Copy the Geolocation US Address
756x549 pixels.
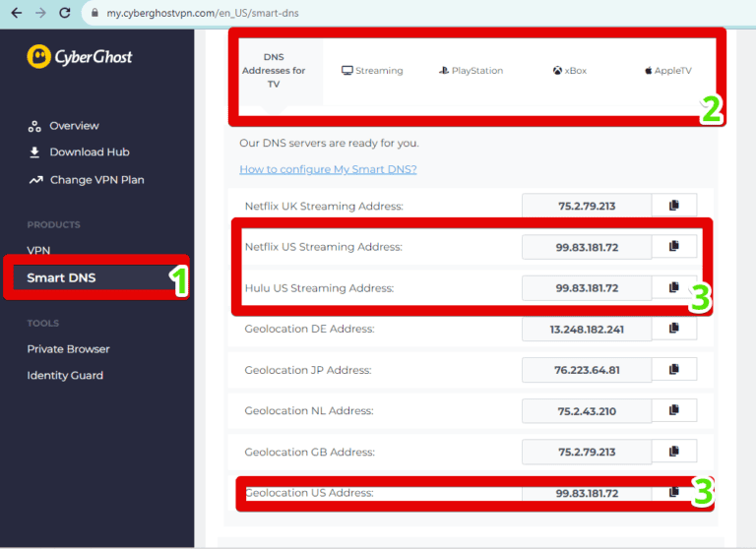coord(674,492)
